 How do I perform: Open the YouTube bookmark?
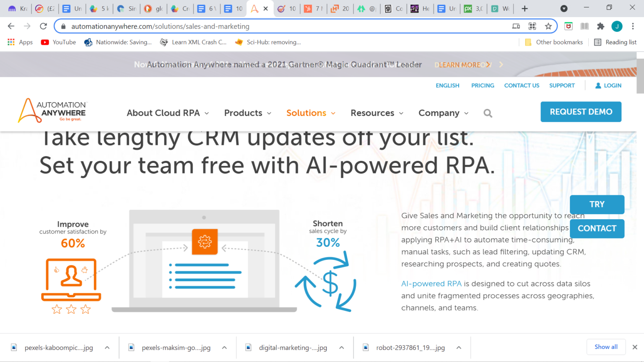click(58, 42)
